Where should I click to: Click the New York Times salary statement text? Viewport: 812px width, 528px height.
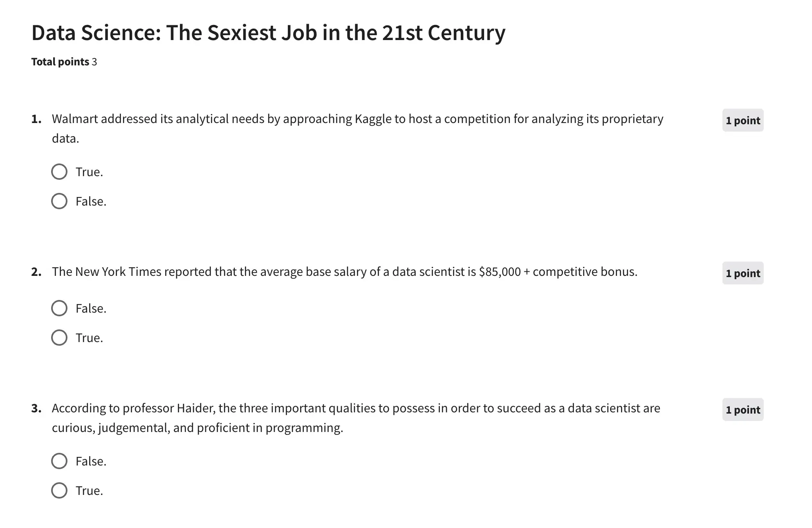[x=344, y=272]
